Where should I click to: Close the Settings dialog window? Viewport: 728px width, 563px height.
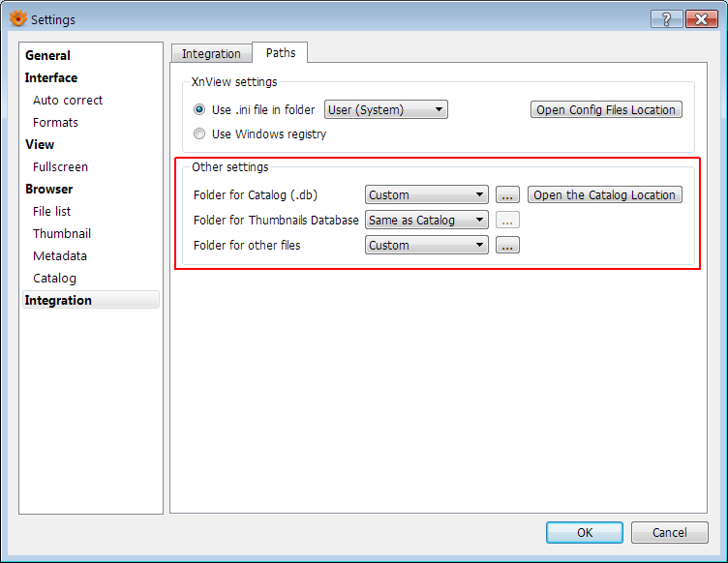coord(702,19)
